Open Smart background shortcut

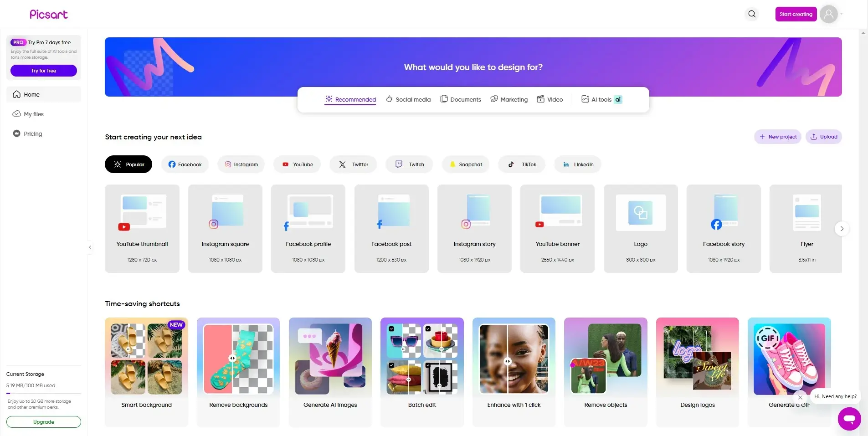pyautogui.click(x=146, y=372)
